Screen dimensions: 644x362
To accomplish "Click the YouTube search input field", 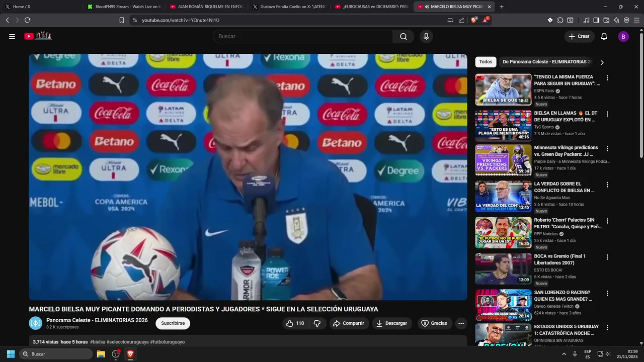I will point(303,36).
